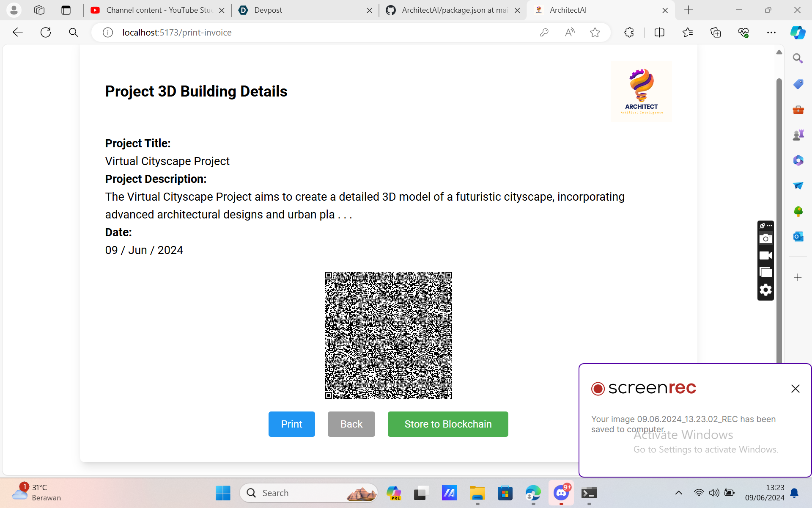
Task: Click the ScreenRec video record icon
Action: 765,256
